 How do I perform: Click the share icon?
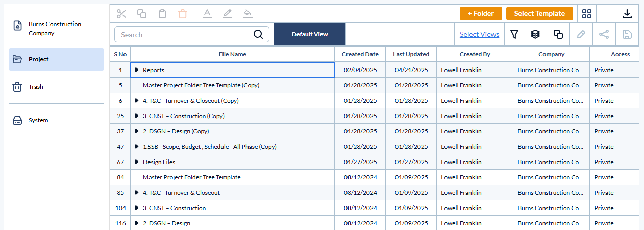coord(604,34)
